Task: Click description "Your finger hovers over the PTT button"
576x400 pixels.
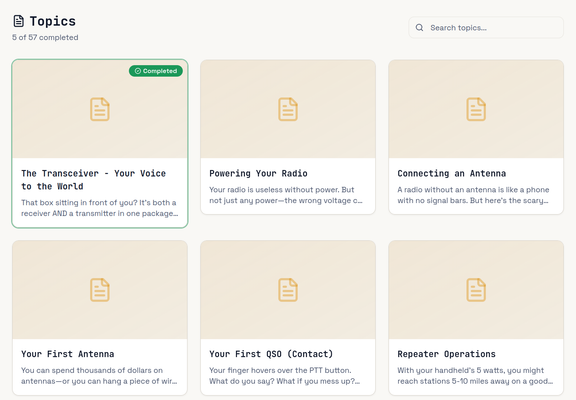Action: 285,376
